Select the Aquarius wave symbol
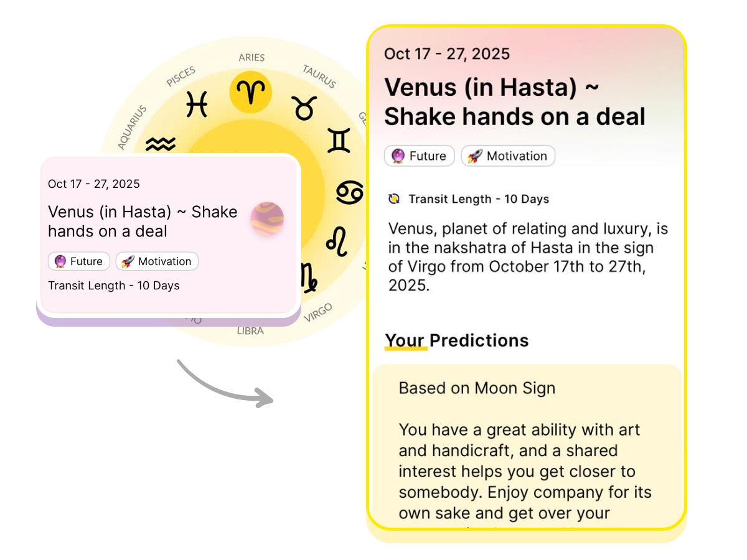The height and width of the screenshot is (560, 747). point(161,144)
